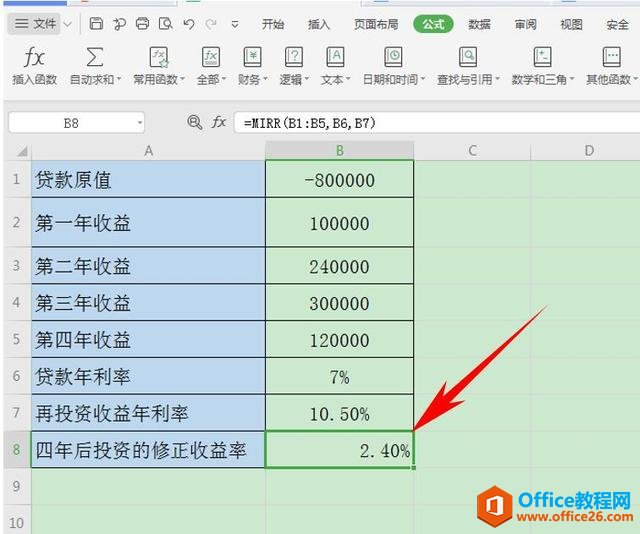Open Common Functions (常用函数) icon
Viewport: 640px width, 534px height.
[x=159, y=57]
